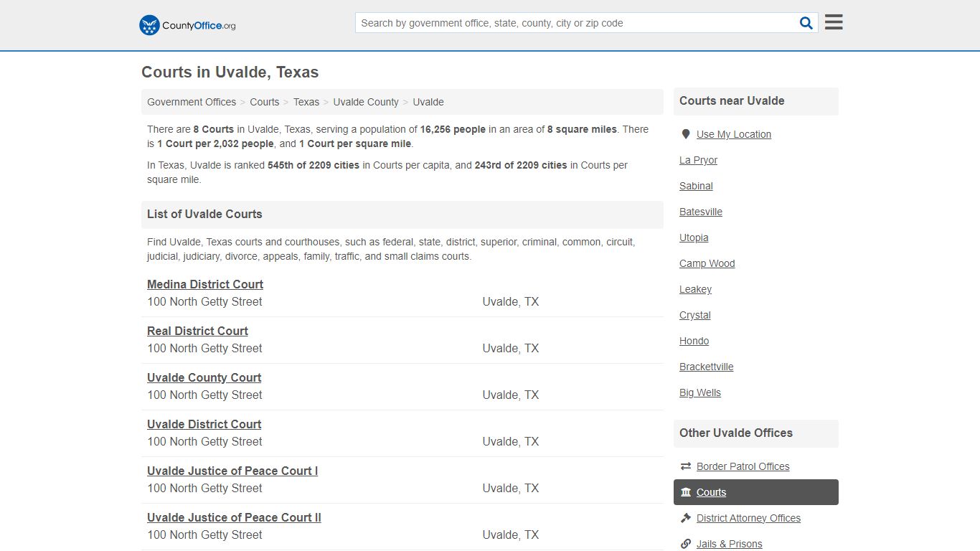Screen dimensions: 980x551
Task: Open Jails & Prisons link
Action: (729, 544)
